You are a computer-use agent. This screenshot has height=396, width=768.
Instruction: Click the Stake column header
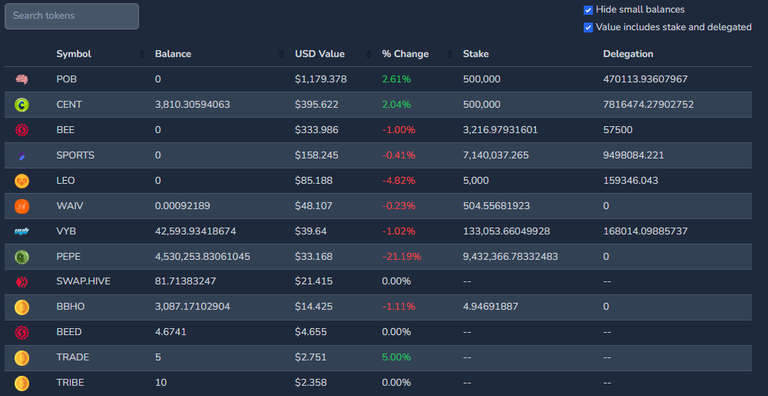coord(476,54)
